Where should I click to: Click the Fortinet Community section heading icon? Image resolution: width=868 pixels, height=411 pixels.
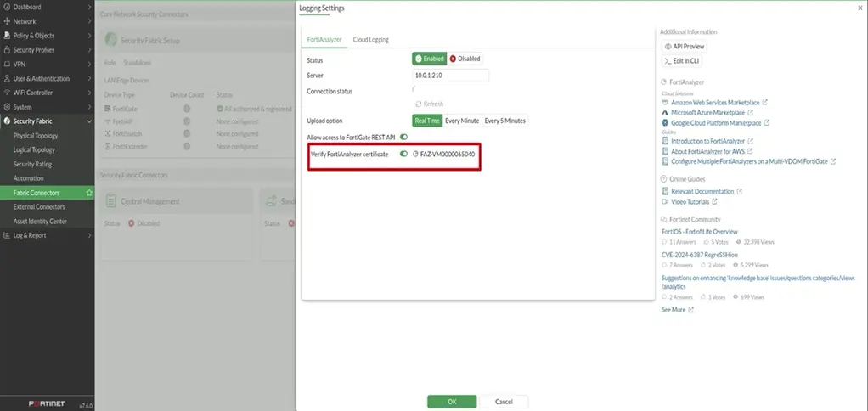tap(663, 220)
